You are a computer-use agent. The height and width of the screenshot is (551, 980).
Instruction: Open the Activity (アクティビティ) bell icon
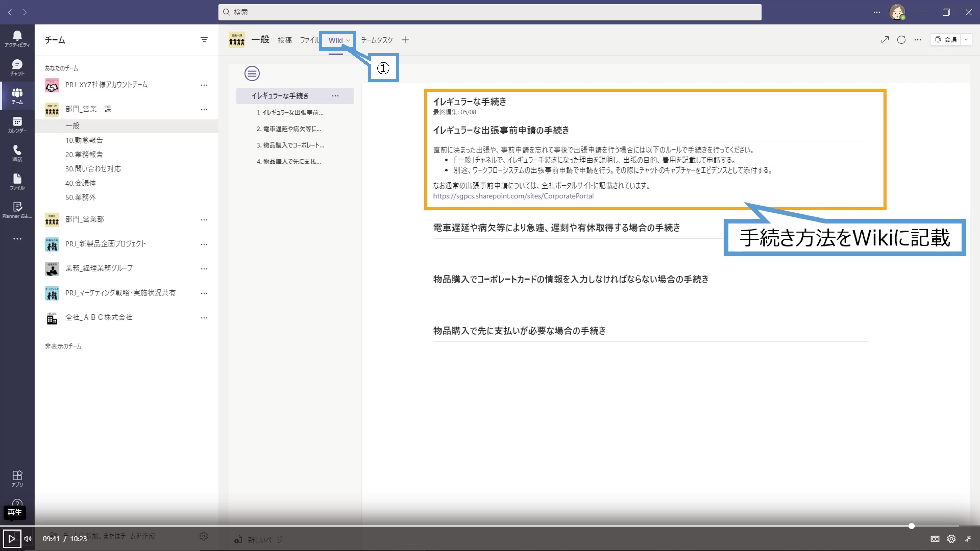pyautogui.click(x=17, y=39)
